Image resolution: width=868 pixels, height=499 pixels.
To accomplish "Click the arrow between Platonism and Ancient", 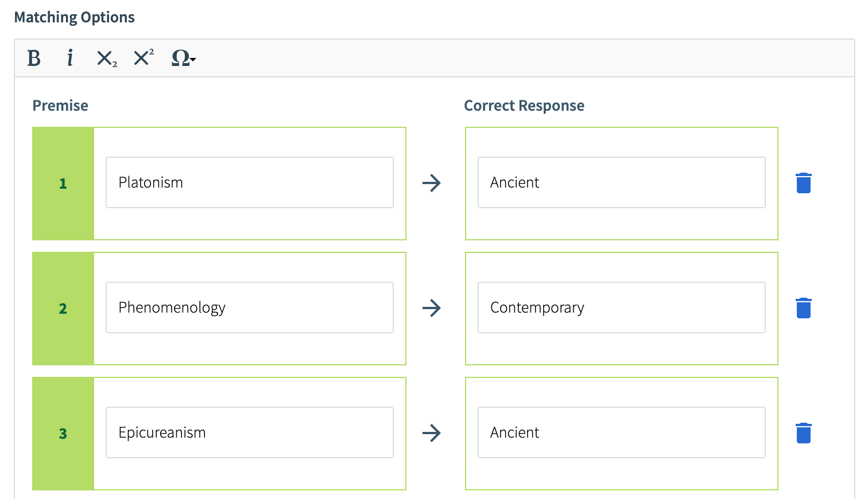I will coord(432,183).
